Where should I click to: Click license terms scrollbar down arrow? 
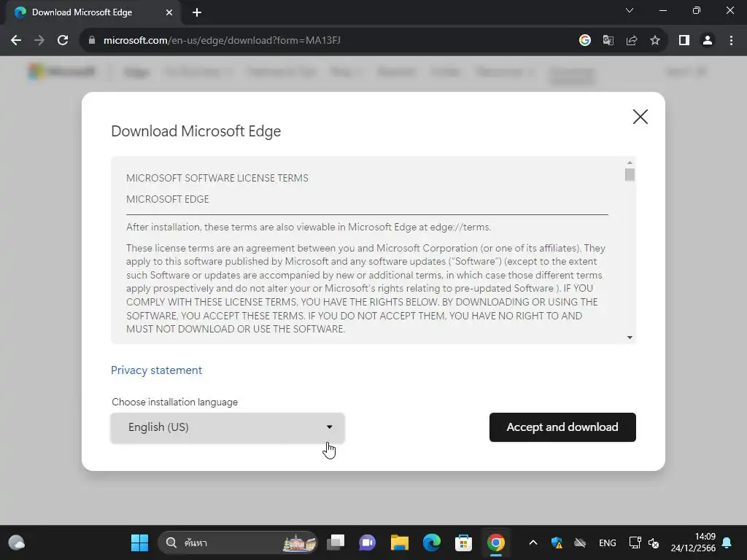point(630,337)
